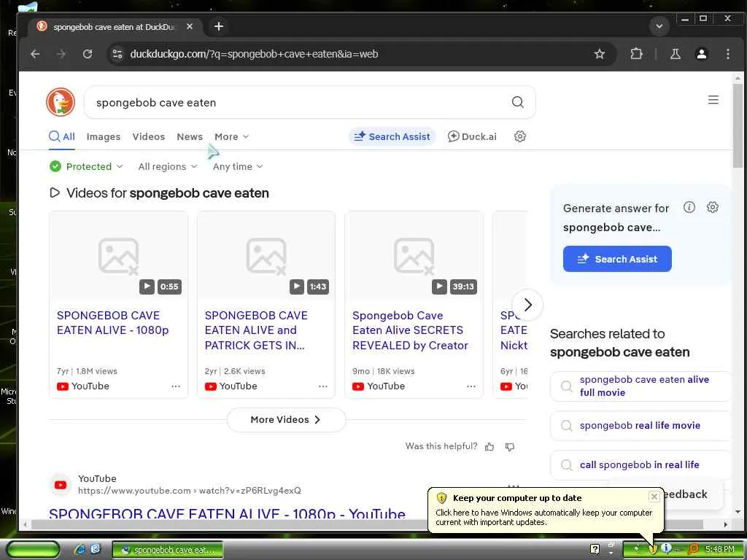Bookmark this page with star icon
The image size is (747, 560).
(600, 54)
